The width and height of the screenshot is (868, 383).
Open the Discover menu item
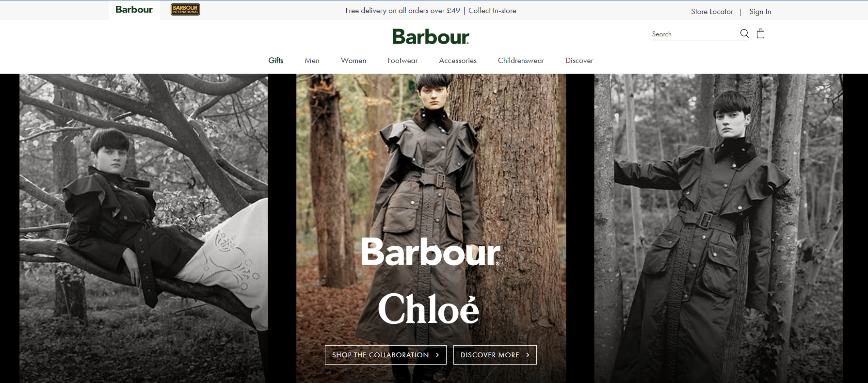pyautogui.click(x=579, y=61)
